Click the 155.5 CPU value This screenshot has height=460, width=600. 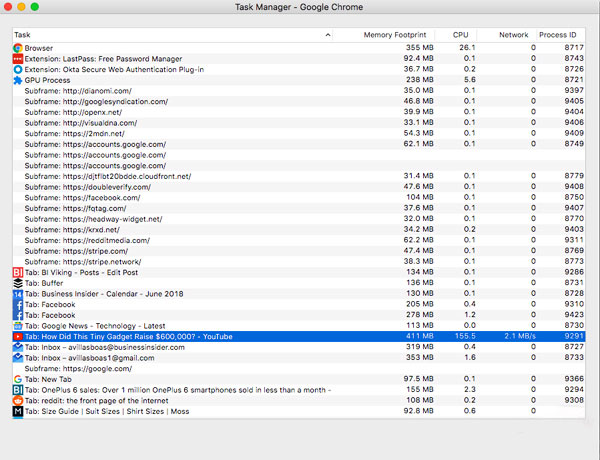coord(465,336)
